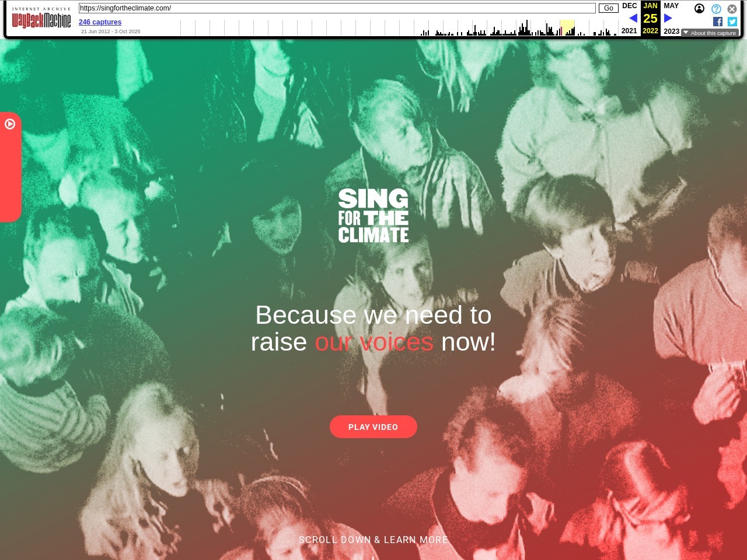Screen dimensions: 747x560
Task: Select DEC month in capture navigator
Action: (x=630, y=6)
